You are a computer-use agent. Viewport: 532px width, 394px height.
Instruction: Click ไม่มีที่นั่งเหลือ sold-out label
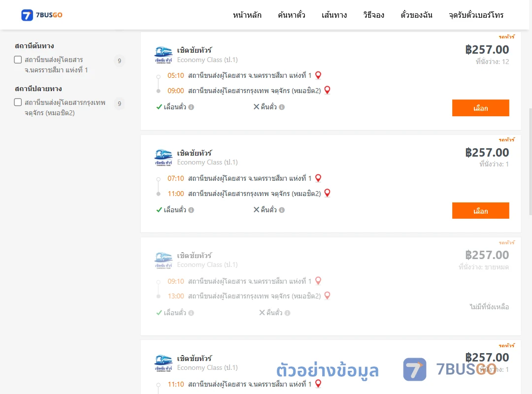[x=489, y=307]
